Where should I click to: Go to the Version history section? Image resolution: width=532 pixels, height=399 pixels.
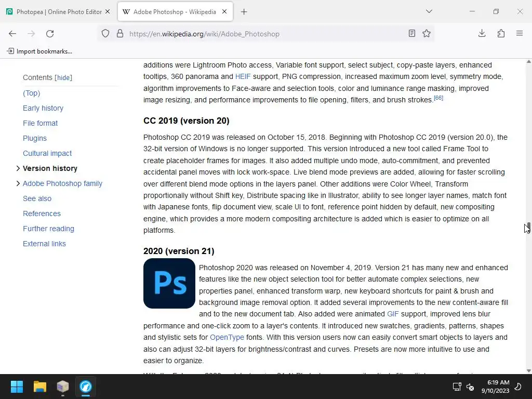(50, 168)
